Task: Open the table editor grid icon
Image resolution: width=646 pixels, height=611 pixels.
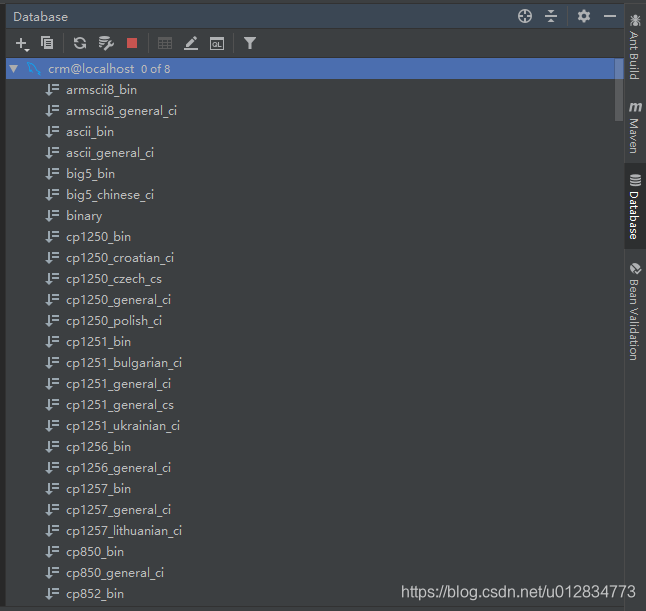Action: point(165,43)
